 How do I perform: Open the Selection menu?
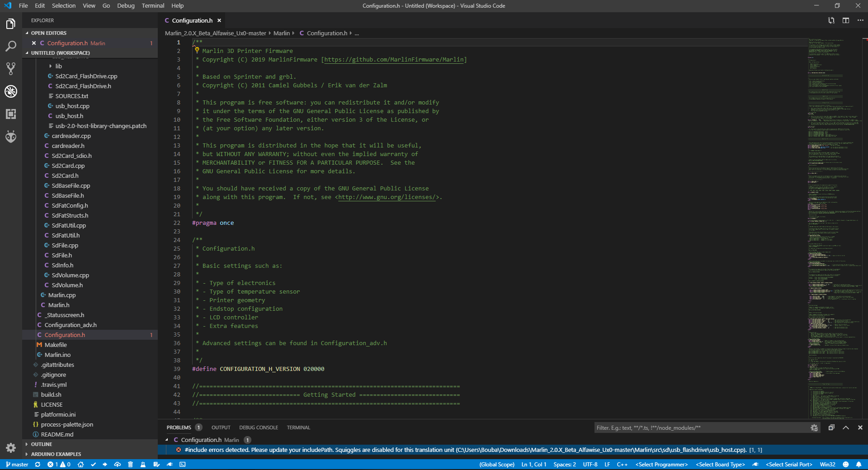tap(64, 5)
